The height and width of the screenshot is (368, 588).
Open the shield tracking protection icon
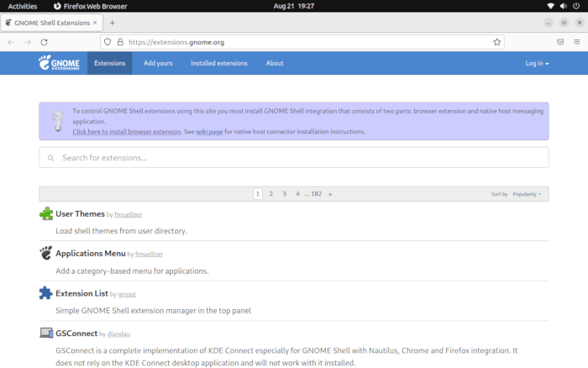coord(108,42)
